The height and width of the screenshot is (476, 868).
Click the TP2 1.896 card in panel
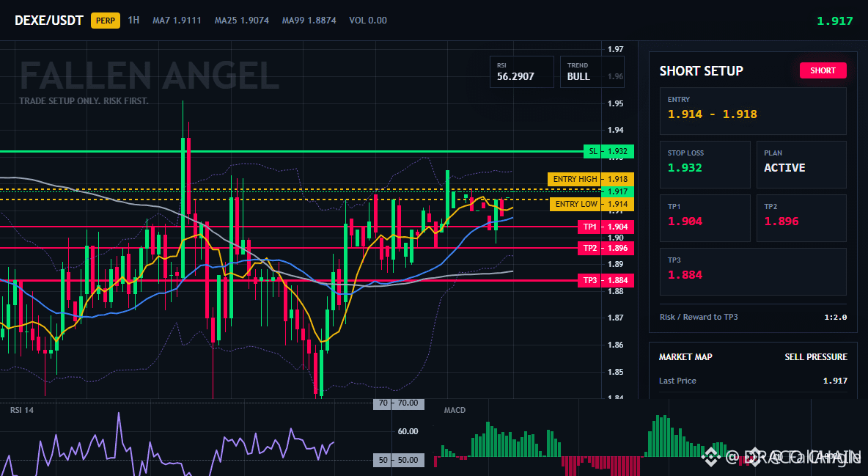click(801, 218)
